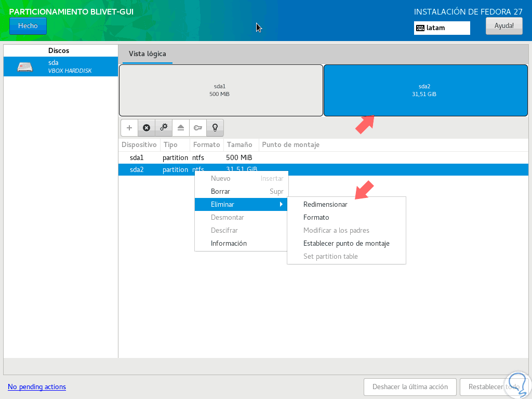Click the Restablecer todo button
This screenshot has width=532, height=399.
494,387
